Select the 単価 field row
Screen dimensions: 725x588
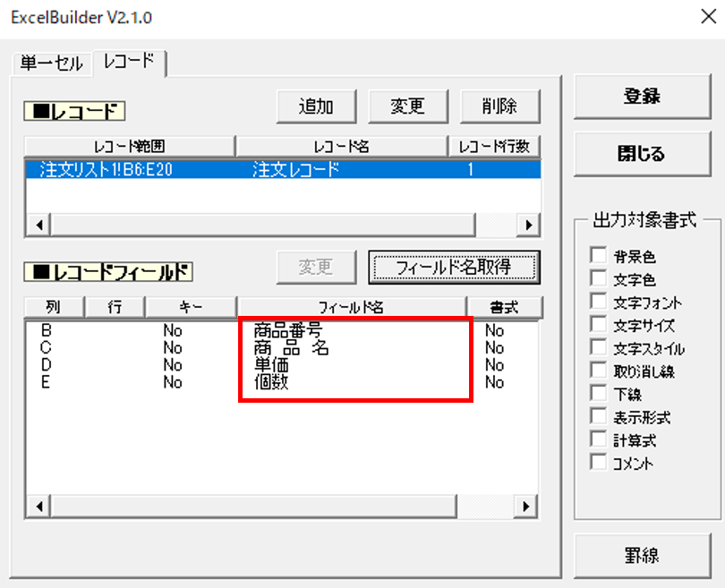point(282,365)
